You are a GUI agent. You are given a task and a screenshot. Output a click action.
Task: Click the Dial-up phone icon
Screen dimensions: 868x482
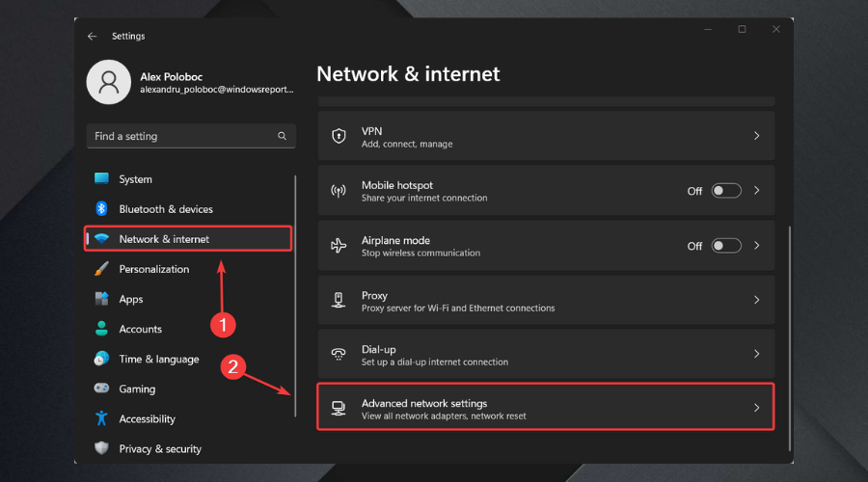tap(339, 355)
